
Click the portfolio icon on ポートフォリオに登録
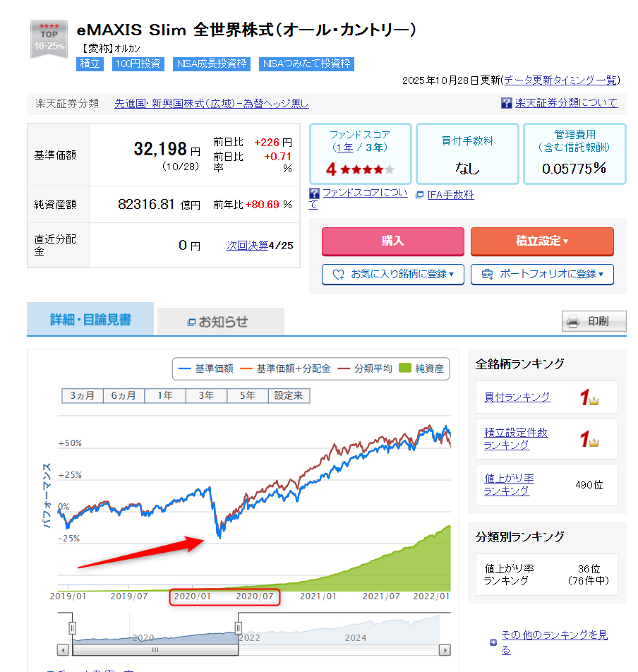click(x=487, y=275)
